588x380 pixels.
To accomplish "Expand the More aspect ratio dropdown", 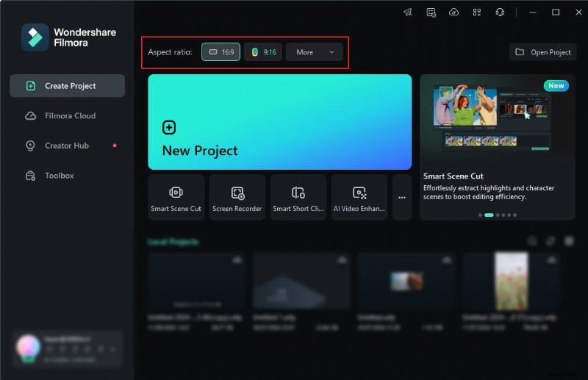I will 315,52.
